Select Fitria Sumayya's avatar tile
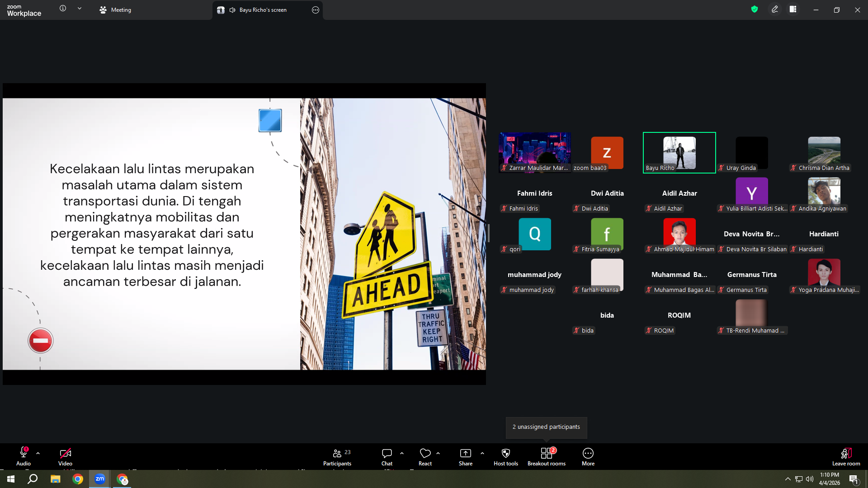868x488 pixels. tap(607, 234)
